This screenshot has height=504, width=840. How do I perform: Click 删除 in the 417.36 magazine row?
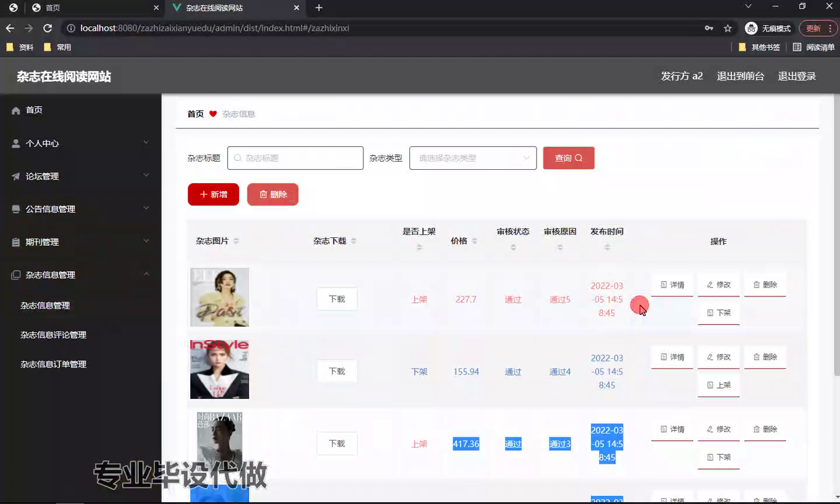point(765,429)
